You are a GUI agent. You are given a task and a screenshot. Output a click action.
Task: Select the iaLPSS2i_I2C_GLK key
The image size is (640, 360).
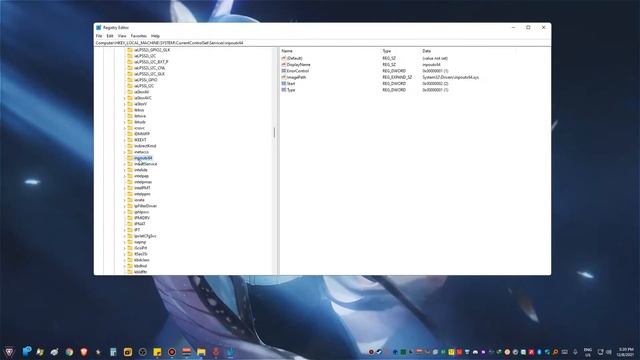pyautogui.click(x=149, y=74)
